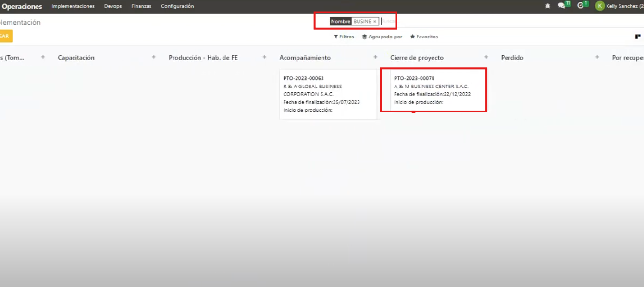
Task: Add card in Capacitación column with plus
Action: click(x=154, y=57)
